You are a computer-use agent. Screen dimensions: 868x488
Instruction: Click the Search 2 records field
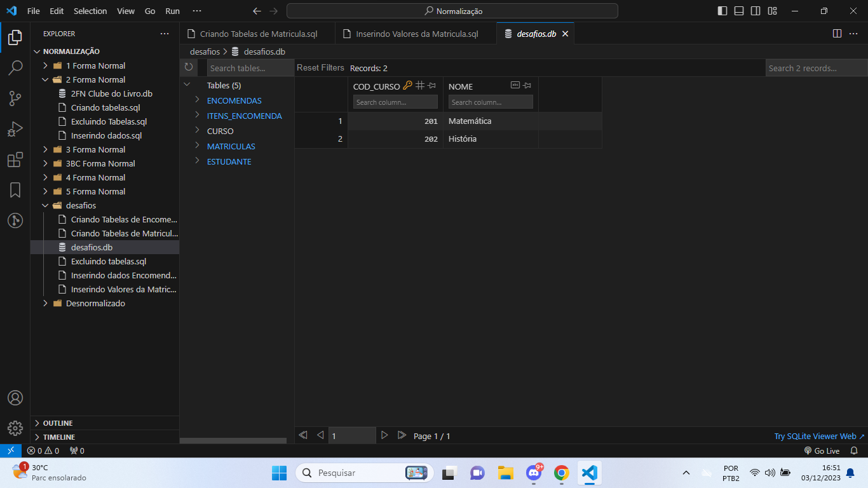[x=817, y=68]
